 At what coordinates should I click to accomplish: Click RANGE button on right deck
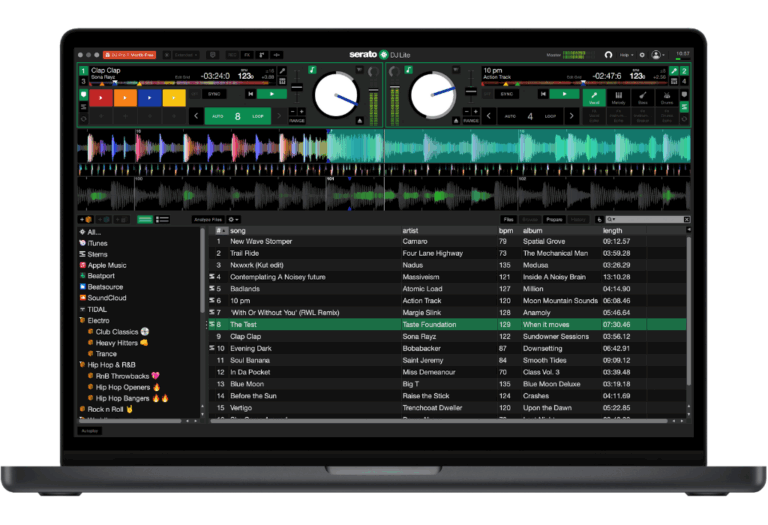click(471, 120)
